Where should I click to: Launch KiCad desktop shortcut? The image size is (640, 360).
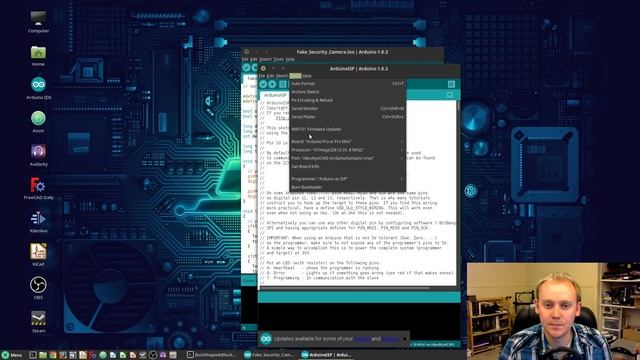[x=38, y=256]
